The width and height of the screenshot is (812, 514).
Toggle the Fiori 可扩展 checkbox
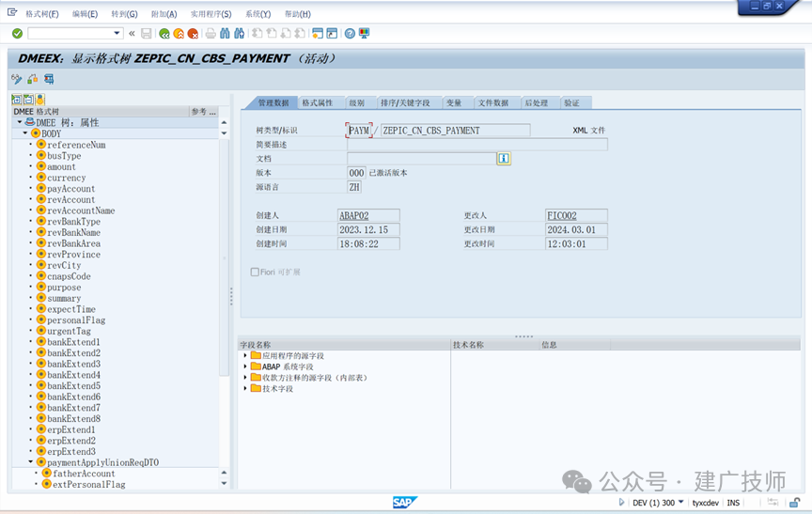pos(255,272)
